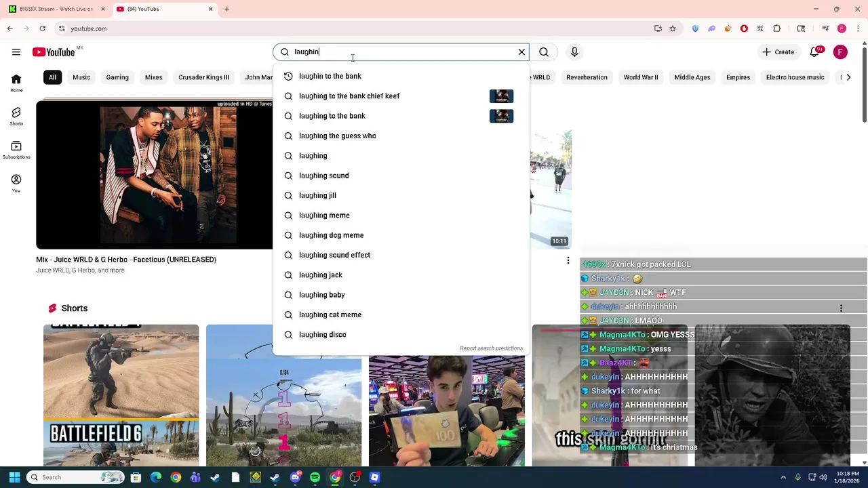This screenshot has width=868, height=488.
Task: Click the address bar showing youtube.com
Action: coord(353,28)
